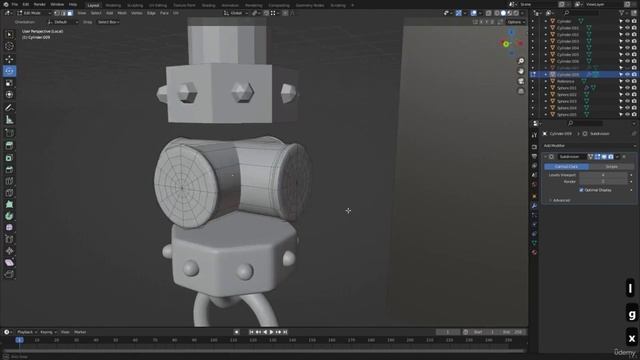The width and height of the screenshot is (640, 360).
Task: Open the timeline Playback popover
Action: coord(27,332)
